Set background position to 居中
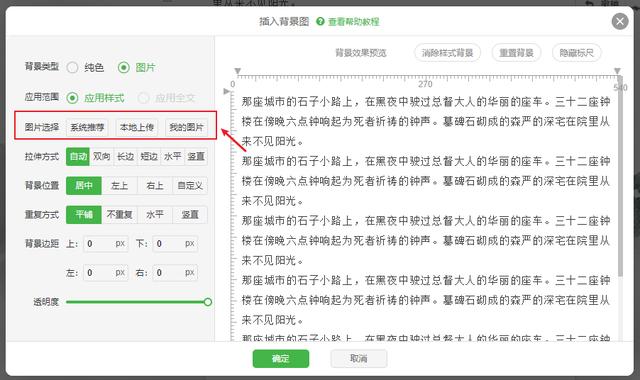This screenshot has width=640, height=380. tap(84, 186)
